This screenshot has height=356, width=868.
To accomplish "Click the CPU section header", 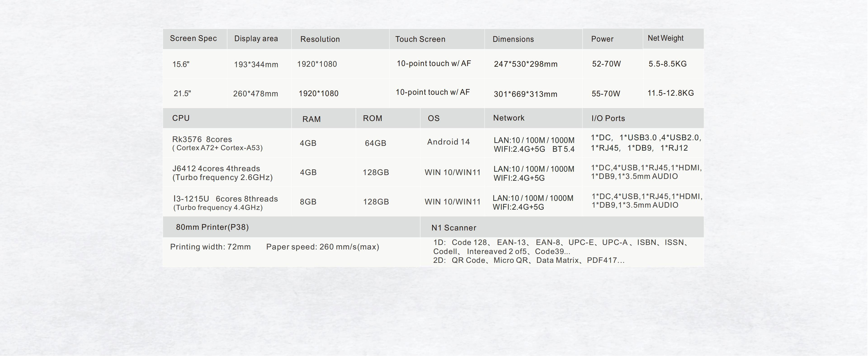I will [181, 118].
